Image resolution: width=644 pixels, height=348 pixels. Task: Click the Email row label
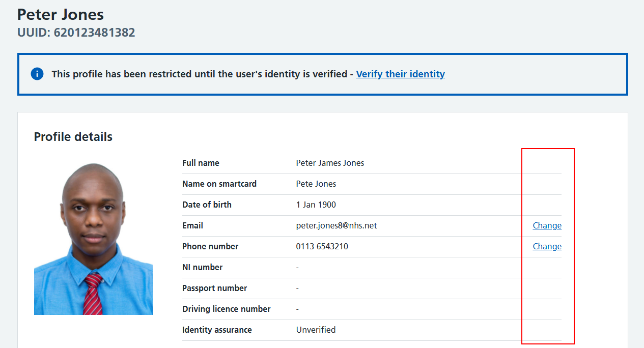(x=192, y=225)
